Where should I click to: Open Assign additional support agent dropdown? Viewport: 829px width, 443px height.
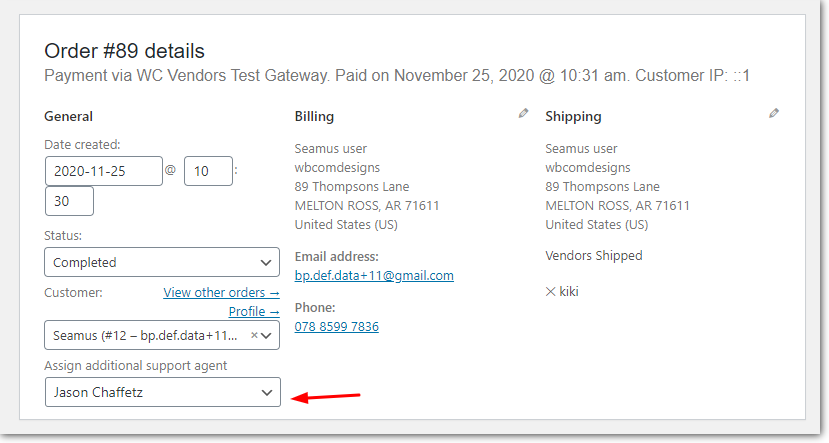pos(163,392)
